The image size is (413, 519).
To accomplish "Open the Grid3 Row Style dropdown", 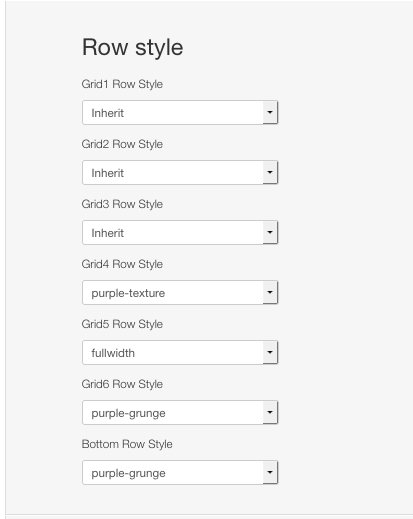I will 180,233.
